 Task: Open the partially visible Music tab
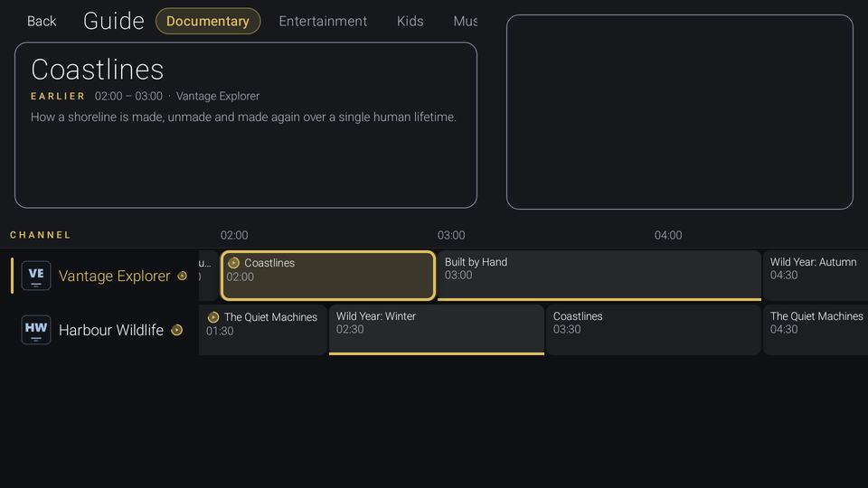[x=465, y=21]
